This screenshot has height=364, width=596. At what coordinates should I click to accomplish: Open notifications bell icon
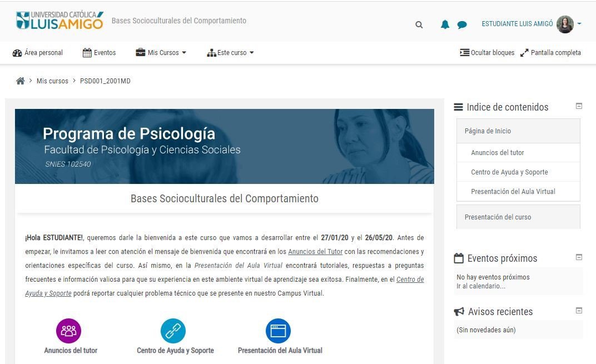click(x=445, y=24)
